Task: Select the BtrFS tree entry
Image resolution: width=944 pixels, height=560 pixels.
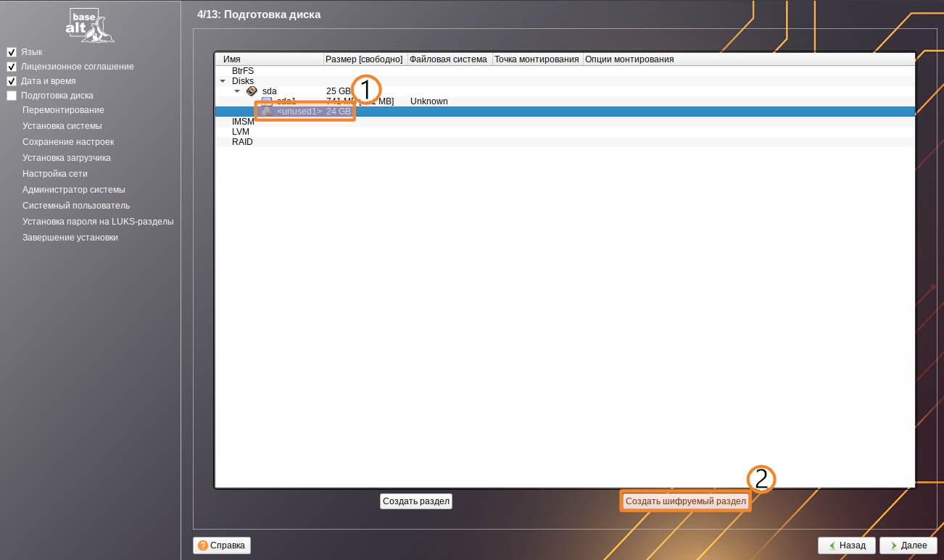Action: tap(243, 71)
